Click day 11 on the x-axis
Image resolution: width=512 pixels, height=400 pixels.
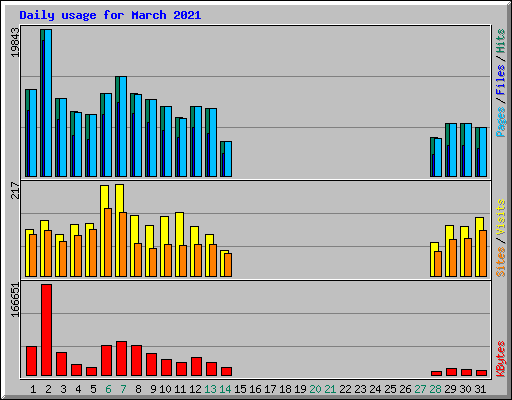[x=180, y=389]
